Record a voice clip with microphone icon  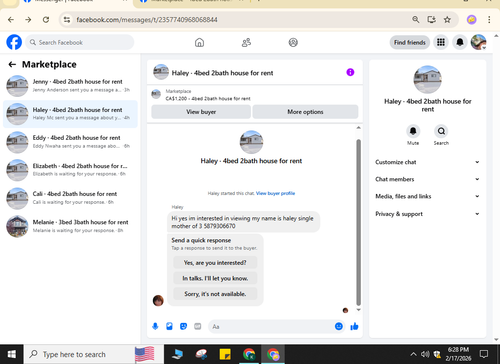point(155,326)
